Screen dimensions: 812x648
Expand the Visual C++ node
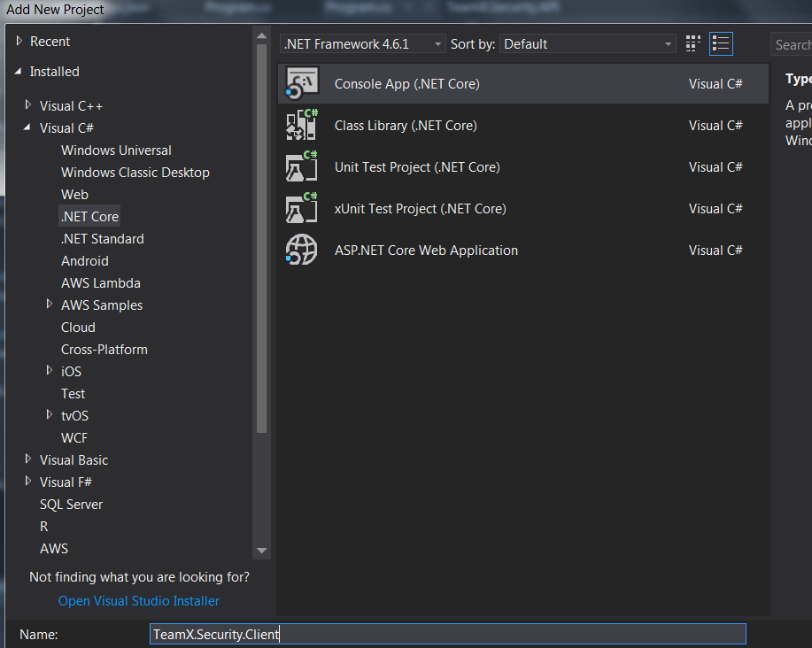click(x=27, y=105)
